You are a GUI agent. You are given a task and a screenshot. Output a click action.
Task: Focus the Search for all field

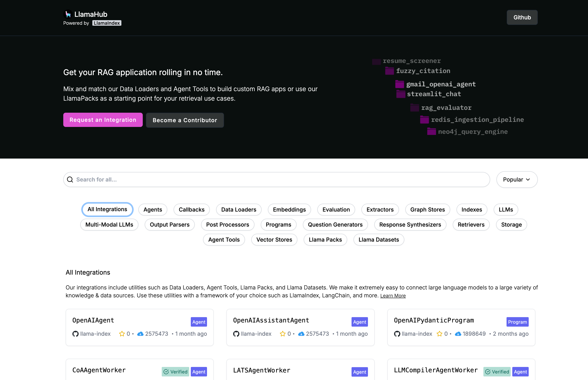[x=277, y=179]
